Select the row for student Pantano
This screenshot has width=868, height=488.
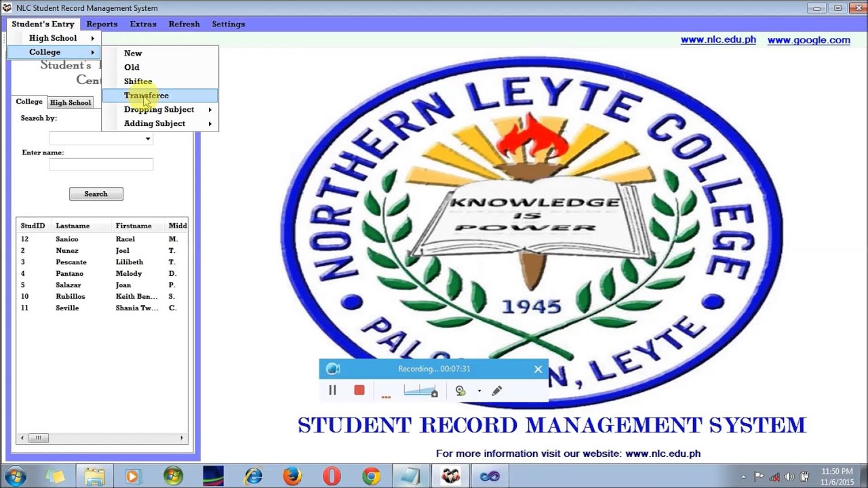click(x=102, y=274)
